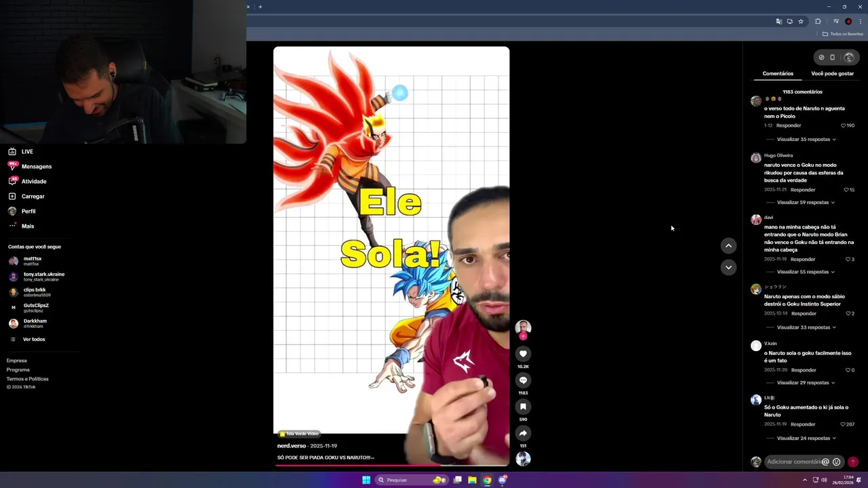Open the Mais menu in the sidebar
The height and width of the screenshot is (488, 868).
(20, 226)
